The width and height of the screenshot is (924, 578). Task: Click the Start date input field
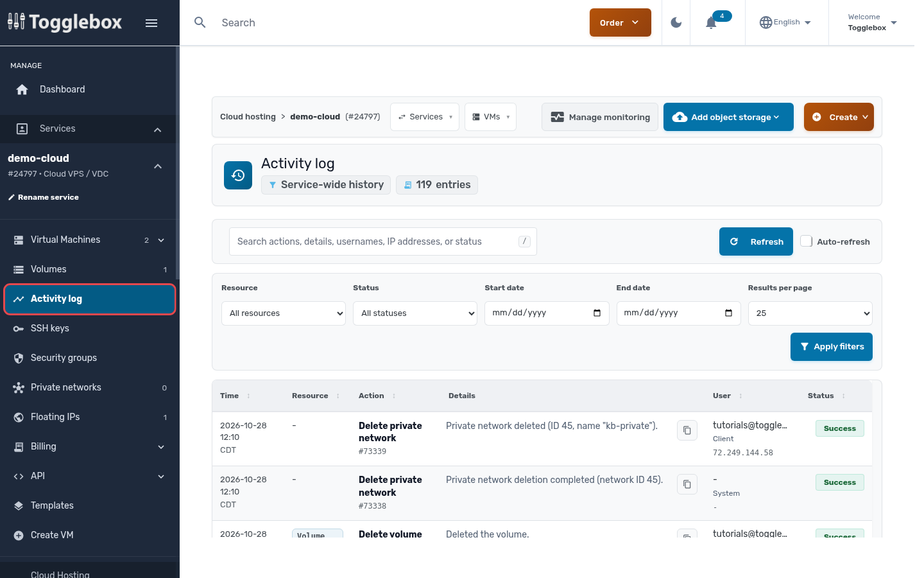[547, 313]
